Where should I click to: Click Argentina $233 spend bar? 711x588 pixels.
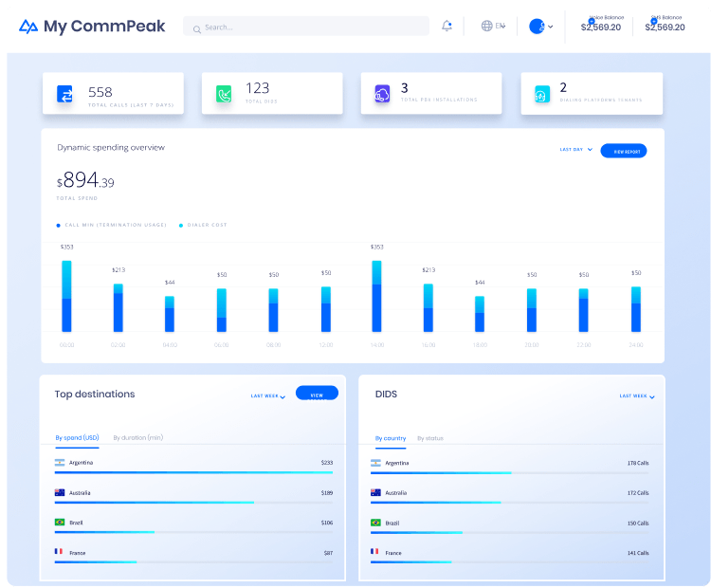[x=193, y=472]
